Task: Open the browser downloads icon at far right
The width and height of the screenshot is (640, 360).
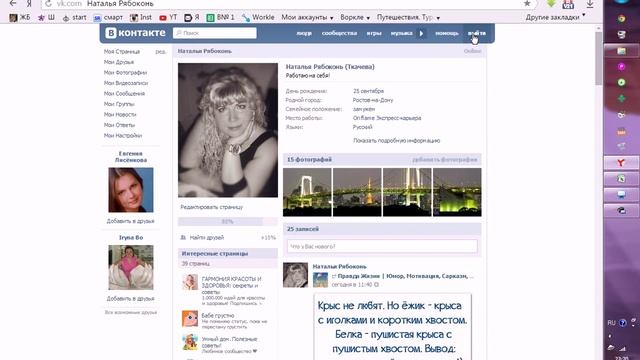Action: 590,4
